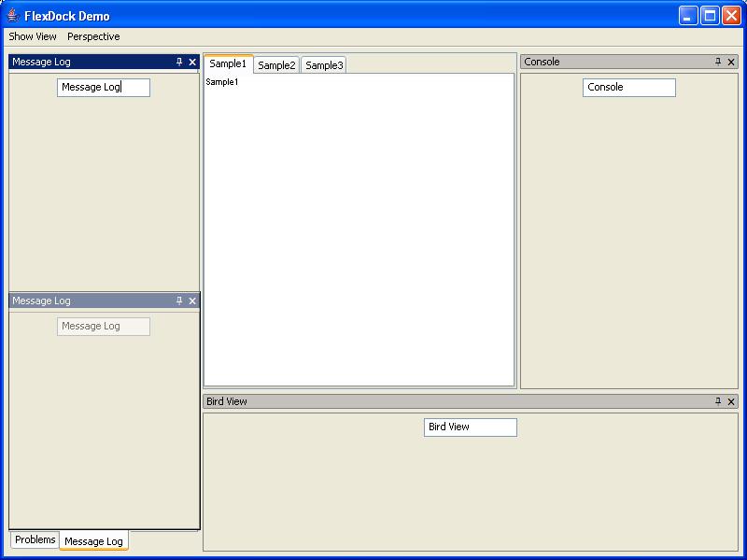Open the Show View menu
This screenshot has height=560, width=747.
coord(33,36)
